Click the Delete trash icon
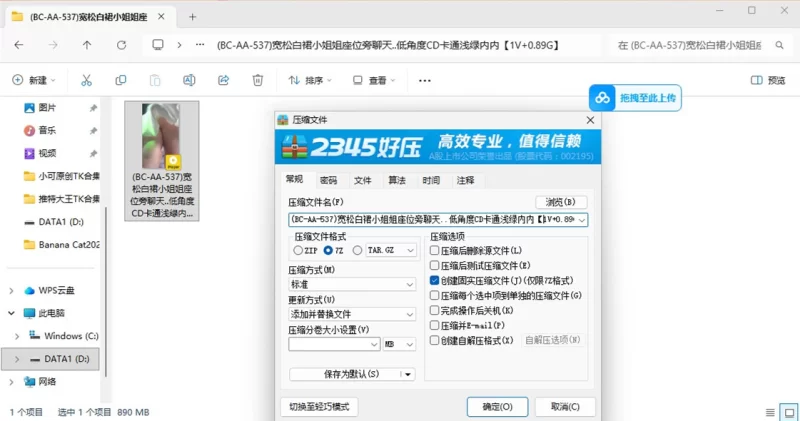This screenshot has height=421, width=800. pyautogui.click(x=258, y=80)
